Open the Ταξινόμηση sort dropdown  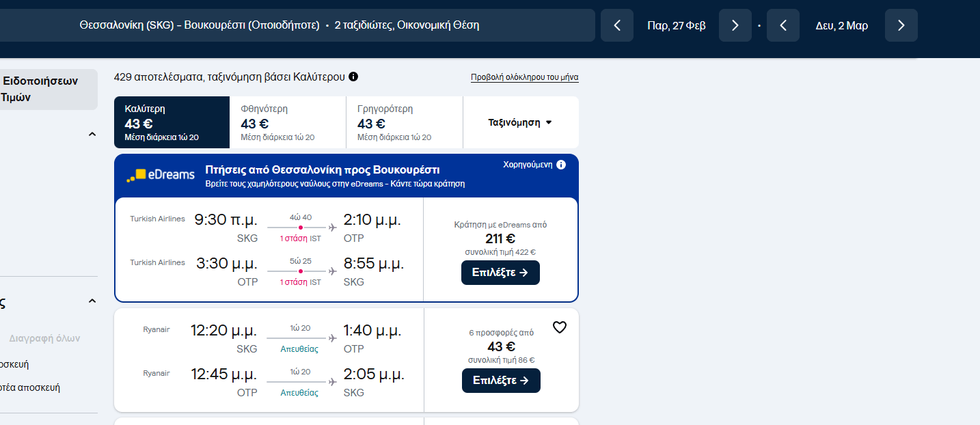point(520,123)
